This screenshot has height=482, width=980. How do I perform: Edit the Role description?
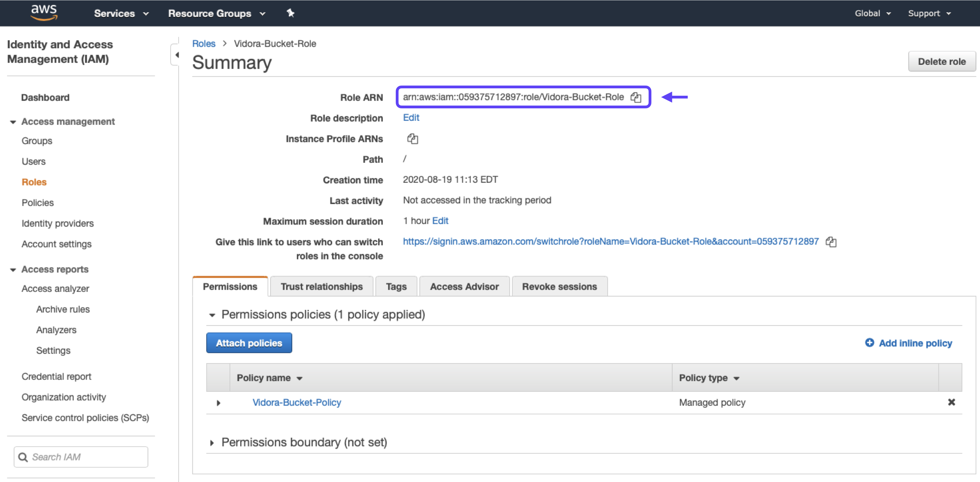(411, 118)
